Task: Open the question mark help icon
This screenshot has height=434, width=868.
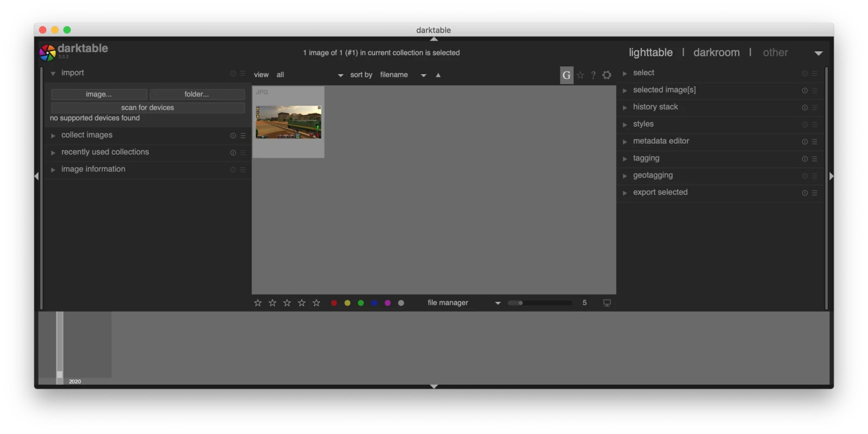Action: click(593, 75)
